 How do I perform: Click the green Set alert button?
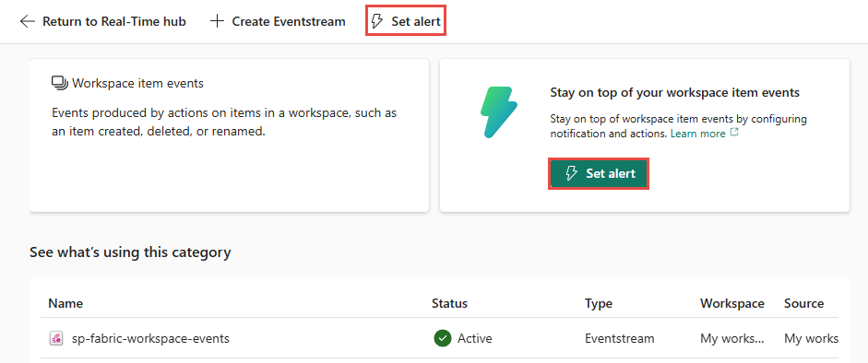(599, 173)
